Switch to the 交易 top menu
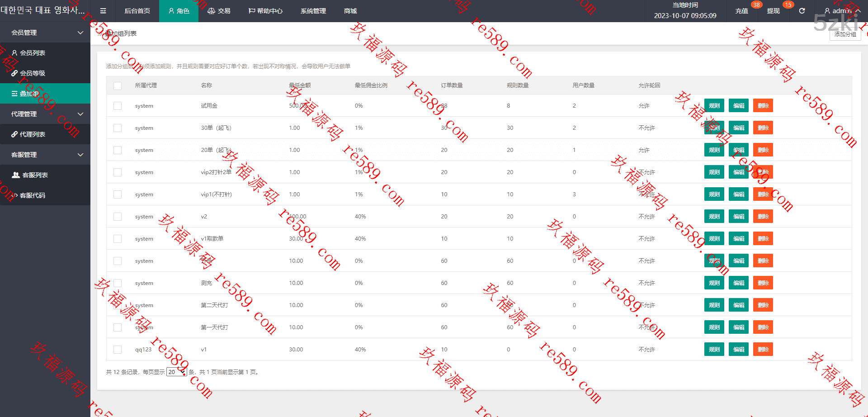868x417 pixels. pyautogui.click(x=219, y=11)
